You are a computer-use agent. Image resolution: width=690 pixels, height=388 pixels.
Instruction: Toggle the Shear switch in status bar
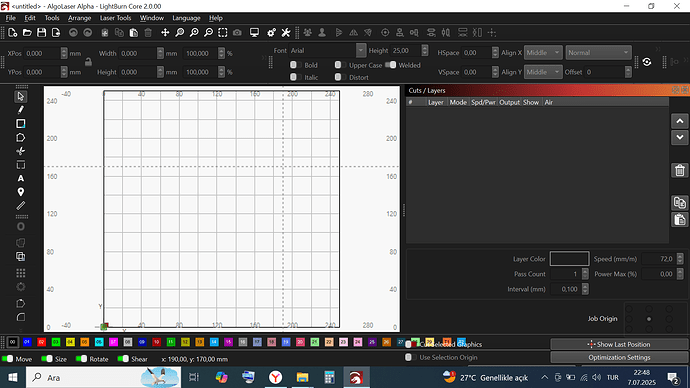(x=123, y=359)
